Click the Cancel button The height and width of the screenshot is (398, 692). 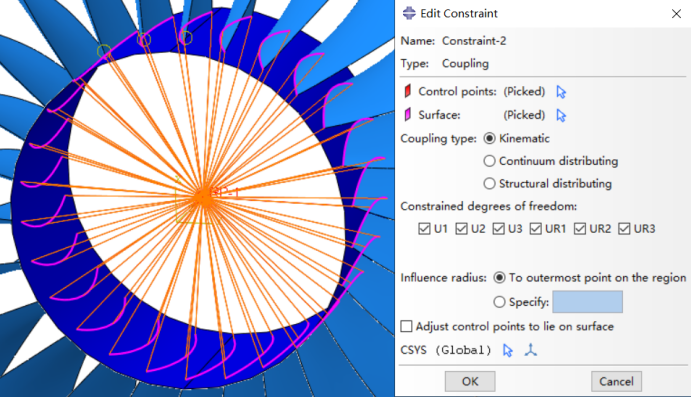coord(616,381)
